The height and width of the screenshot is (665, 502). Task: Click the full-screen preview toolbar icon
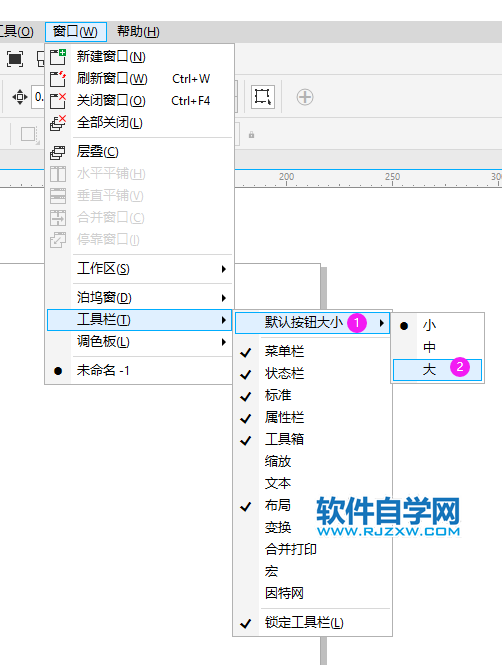pyautogui.click(x=15, y=59)
